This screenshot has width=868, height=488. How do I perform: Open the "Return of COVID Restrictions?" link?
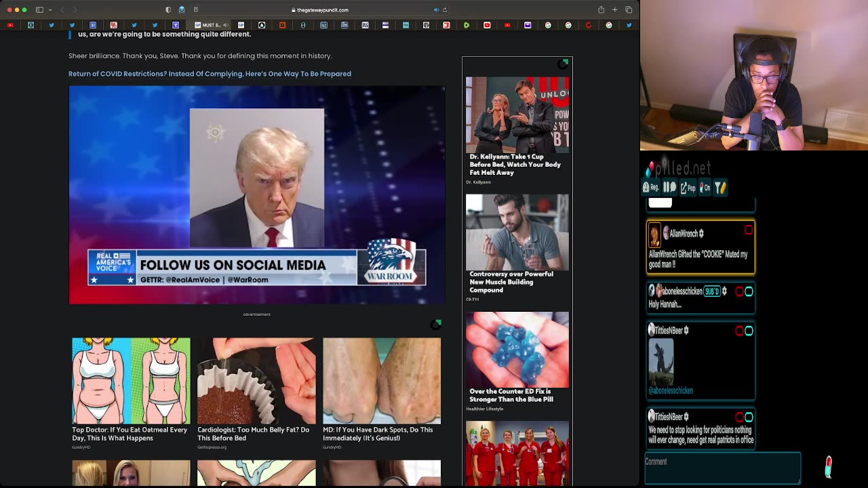coord(210,74)
